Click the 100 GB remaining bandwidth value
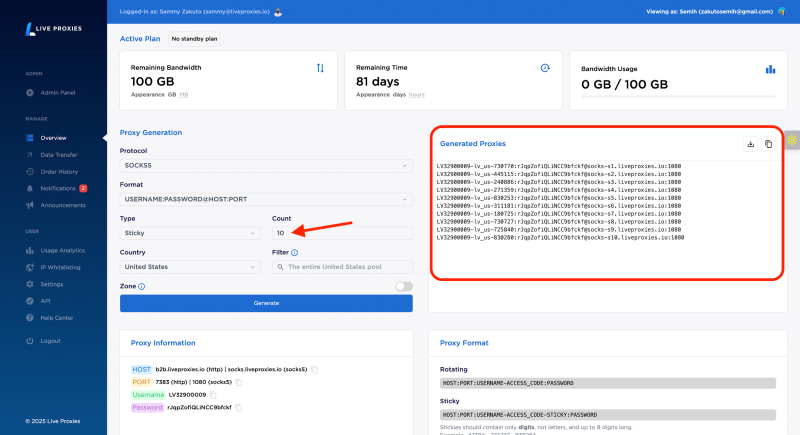800x435 pixels. (x=153, y=82)
